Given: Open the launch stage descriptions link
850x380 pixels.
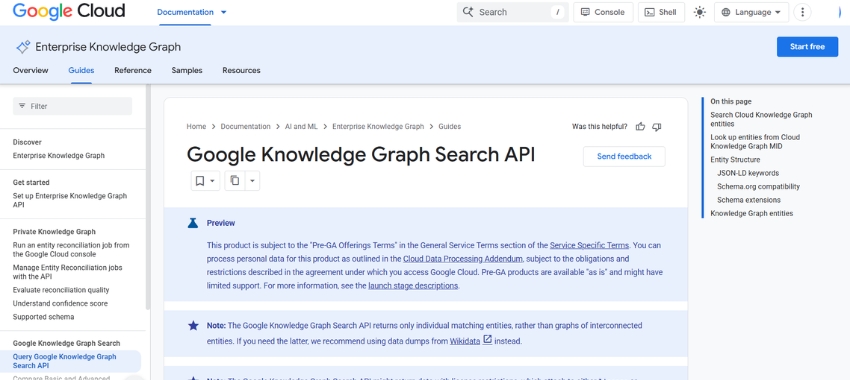Looking at the screenshot, I should (x=413, y=286).
